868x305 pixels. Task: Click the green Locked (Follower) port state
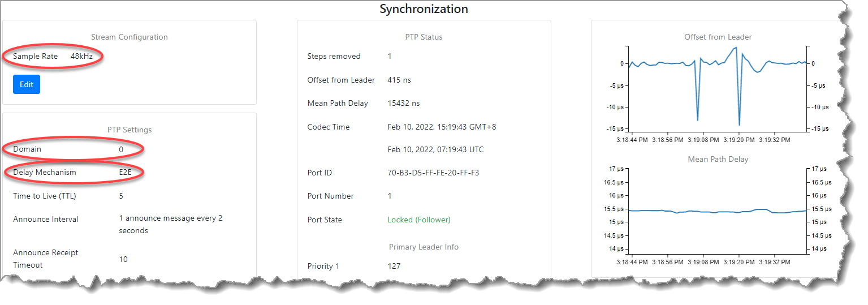pos(419,220)
